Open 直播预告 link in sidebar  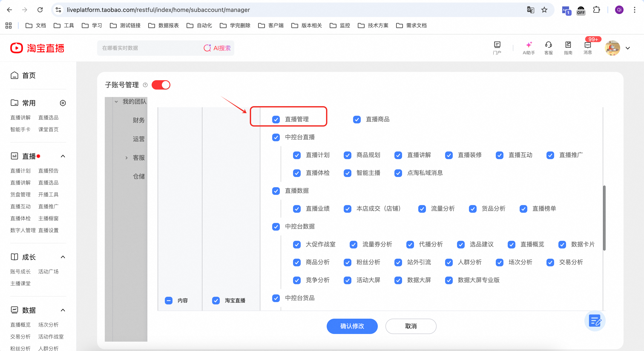point(49,171)
